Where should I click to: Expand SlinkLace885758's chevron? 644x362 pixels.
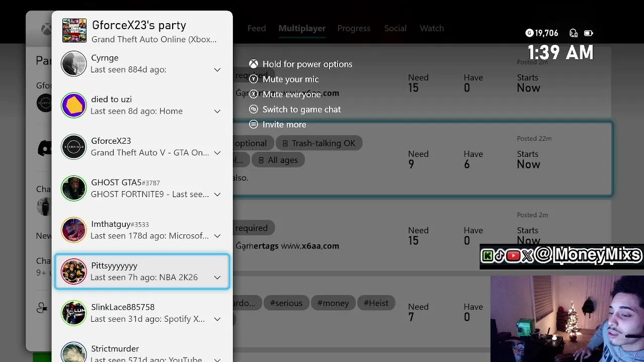(x=217, y=319)
